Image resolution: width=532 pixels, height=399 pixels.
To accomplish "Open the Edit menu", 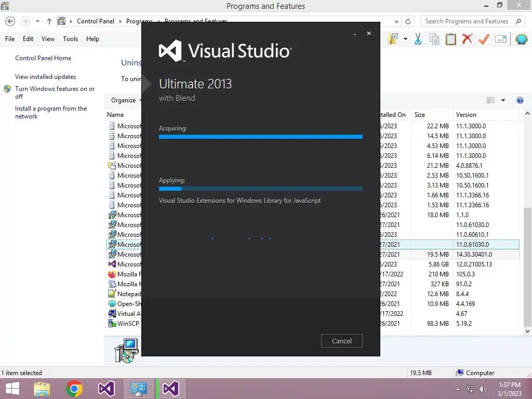I will coord(28,39).
